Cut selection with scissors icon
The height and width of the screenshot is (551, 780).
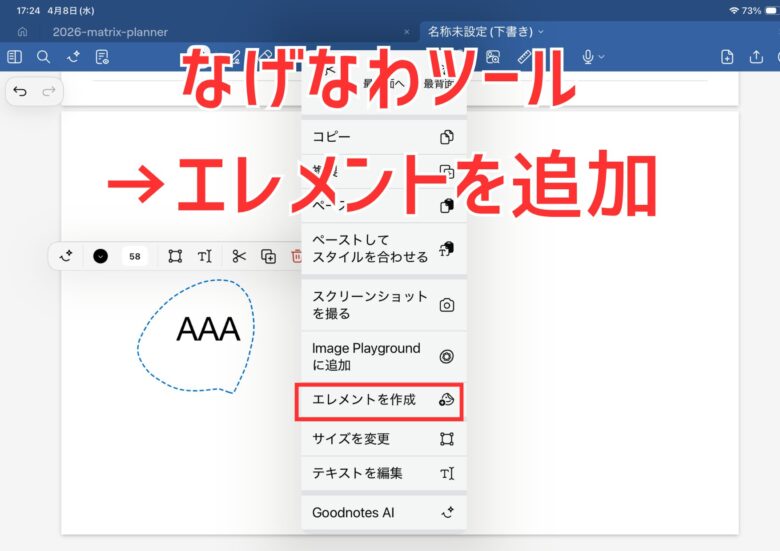239,257
